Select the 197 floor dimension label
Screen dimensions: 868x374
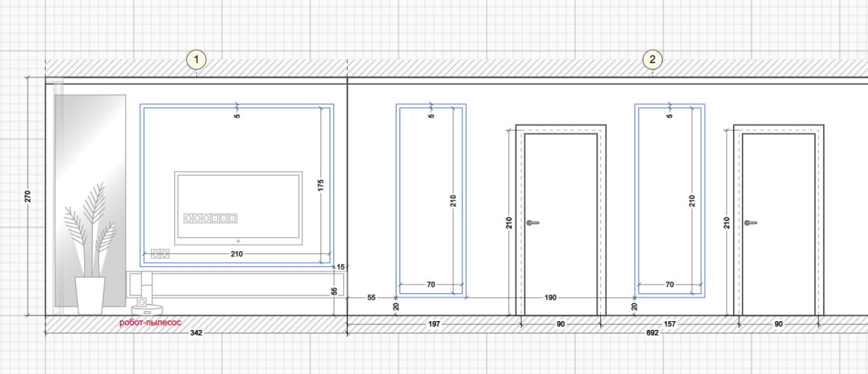[x=435, y=324]
